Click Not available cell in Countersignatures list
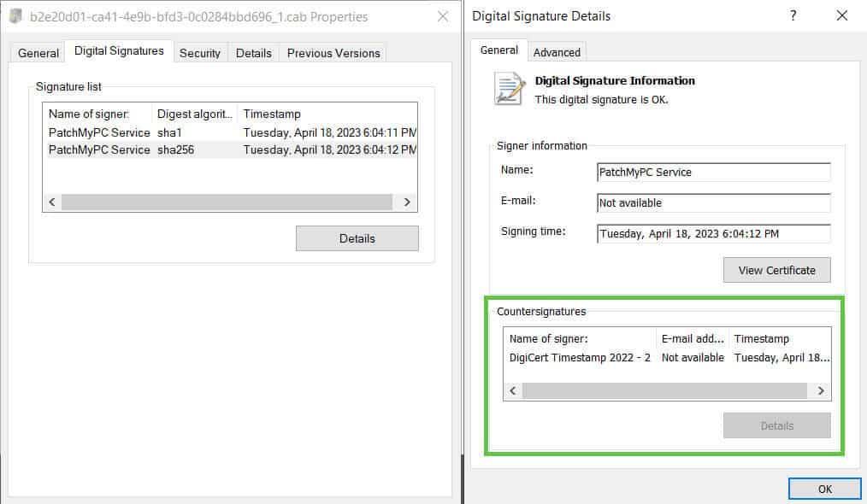 pos(693,358)
